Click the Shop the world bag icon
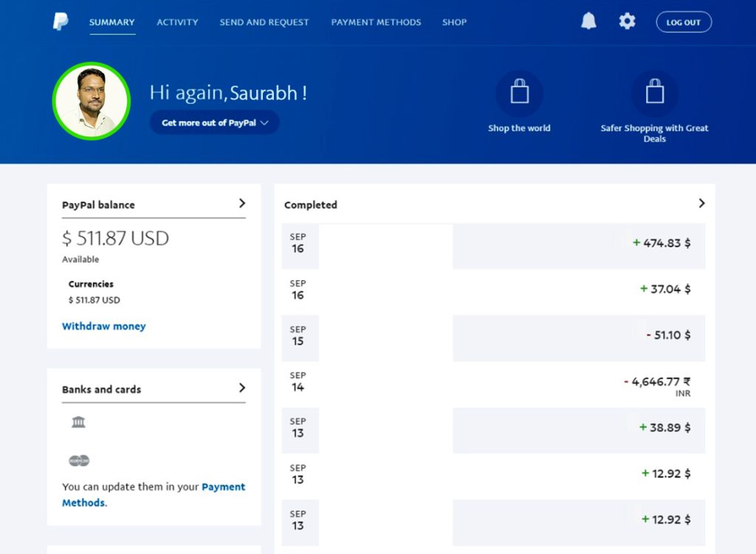 pyautogui.click(x=519, y=93)
